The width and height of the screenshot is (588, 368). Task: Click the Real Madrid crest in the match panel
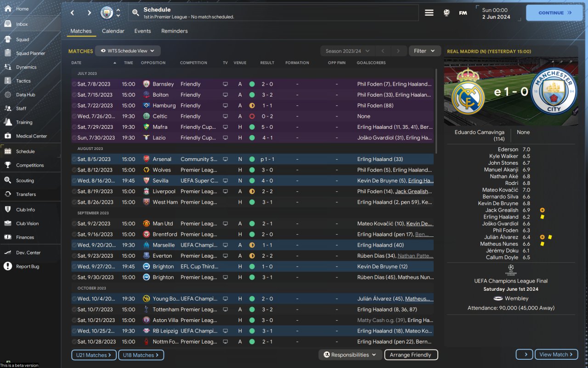[x=468, y=91]
